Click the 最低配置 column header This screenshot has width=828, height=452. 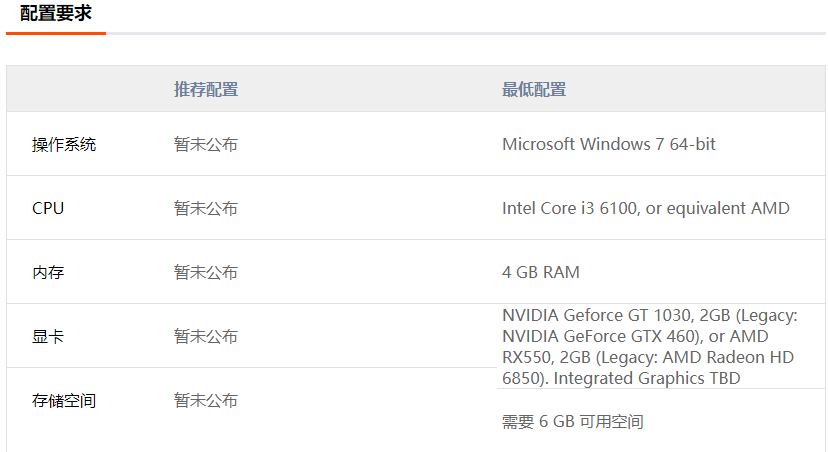click(x=534, y=90)
